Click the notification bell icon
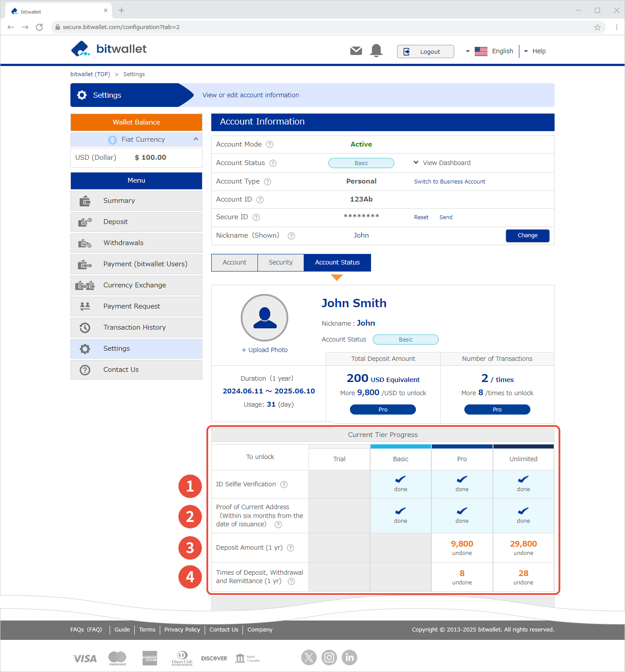 (x=376, y=51)
